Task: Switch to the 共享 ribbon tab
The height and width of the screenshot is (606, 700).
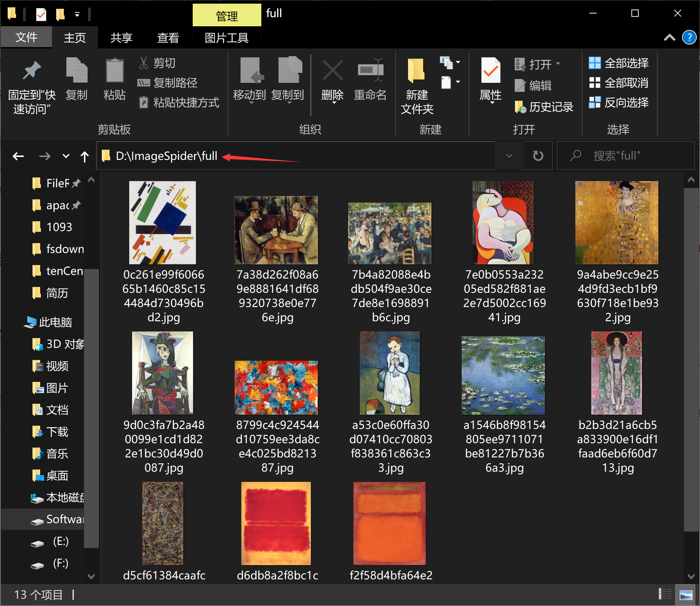Action: point(122,38)
